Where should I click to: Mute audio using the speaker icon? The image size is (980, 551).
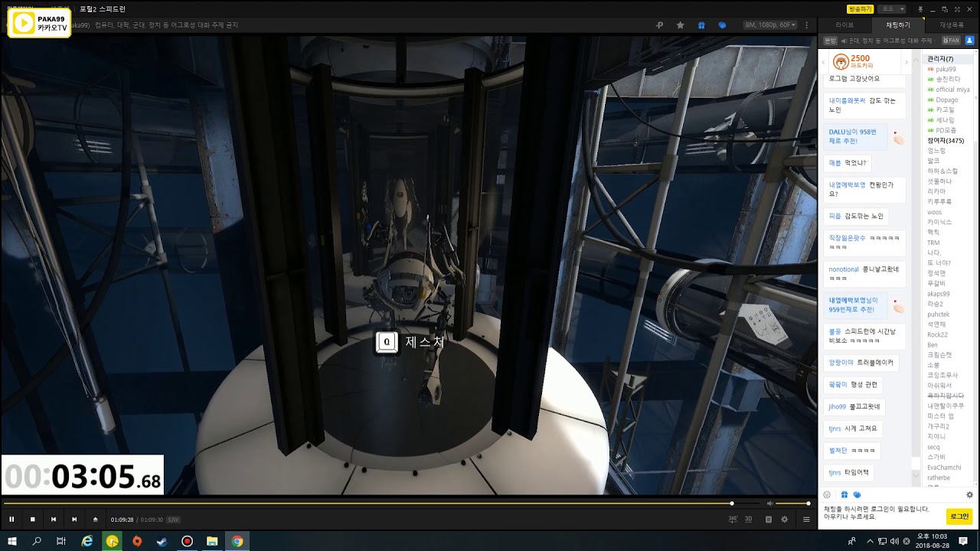[769, 503]
